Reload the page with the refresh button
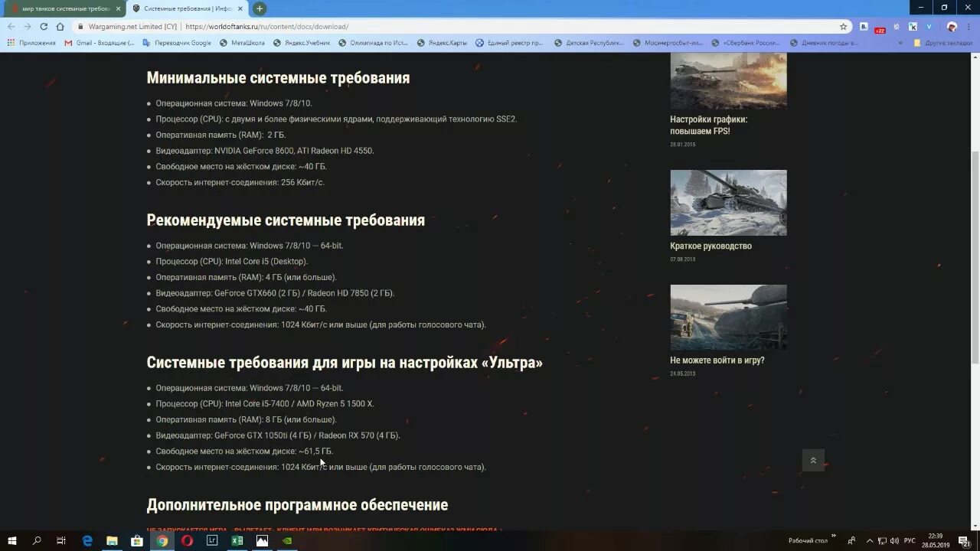The width and height of the screenshot is (980, 551). click(44, 26)
